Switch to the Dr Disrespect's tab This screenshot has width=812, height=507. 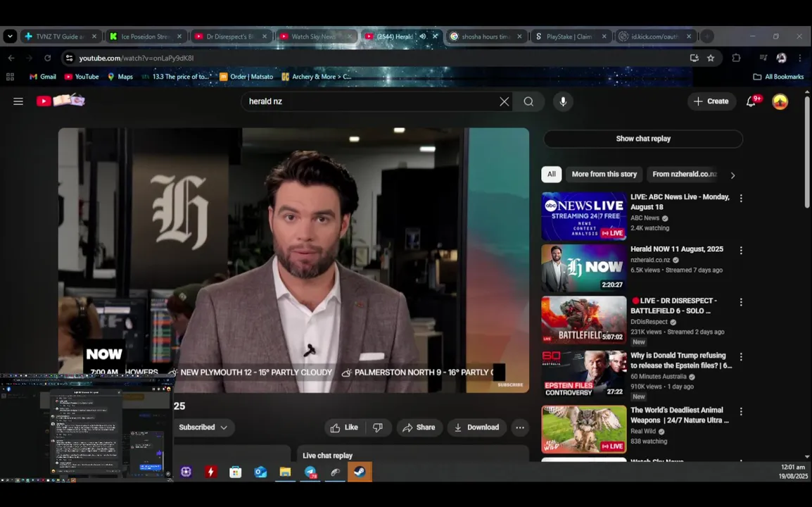(231, 37)
